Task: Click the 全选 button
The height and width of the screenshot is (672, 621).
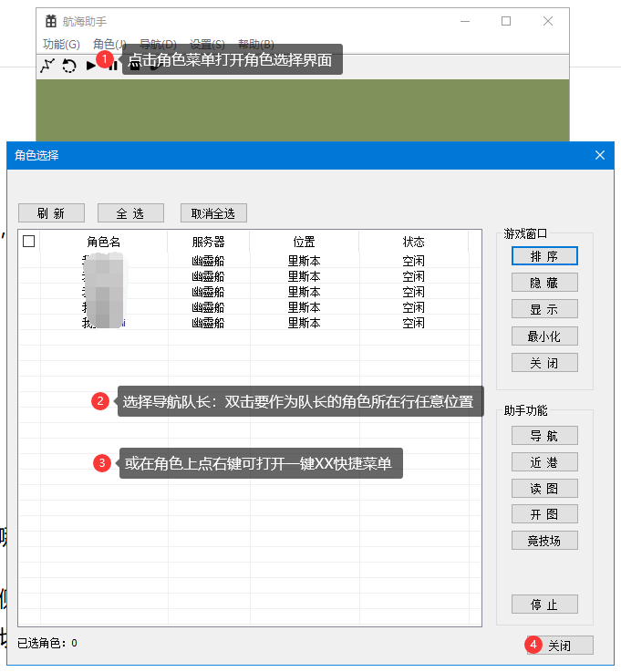Action: coord(130,212)
